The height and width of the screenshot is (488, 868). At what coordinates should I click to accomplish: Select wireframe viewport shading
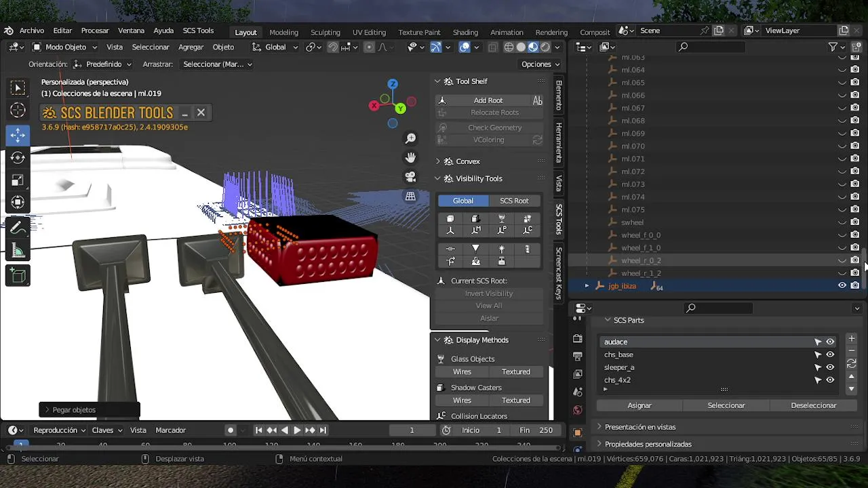509,47
